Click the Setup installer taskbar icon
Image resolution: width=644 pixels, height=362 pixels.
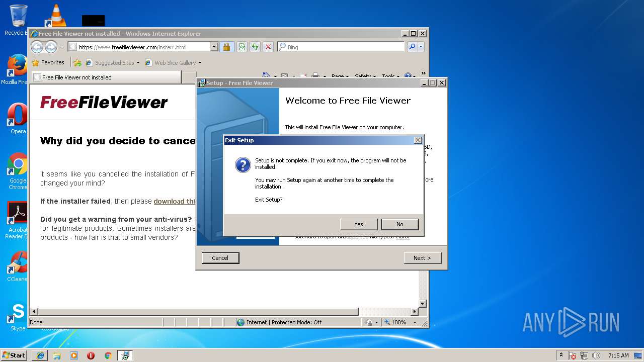tap(125, 355)
